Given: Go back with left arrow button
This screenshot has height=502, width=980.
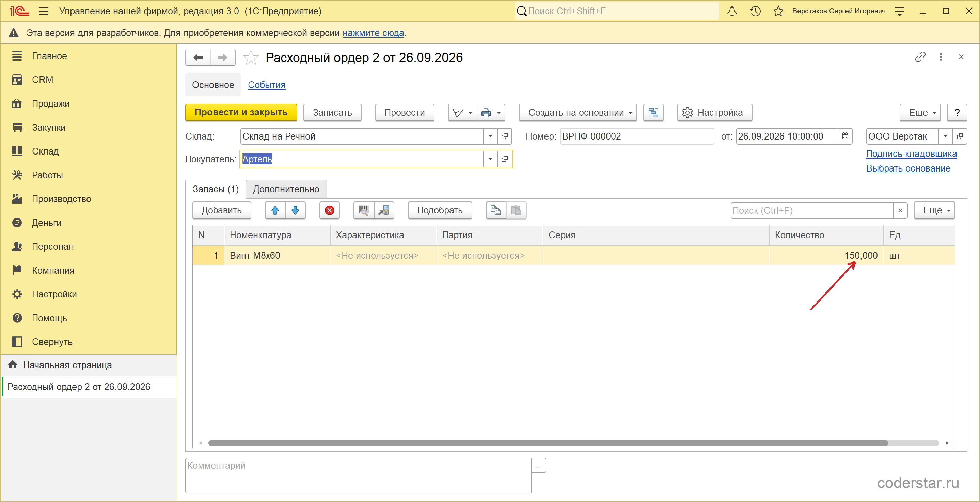Looking at the screenshot, I should tap(198, 58).
